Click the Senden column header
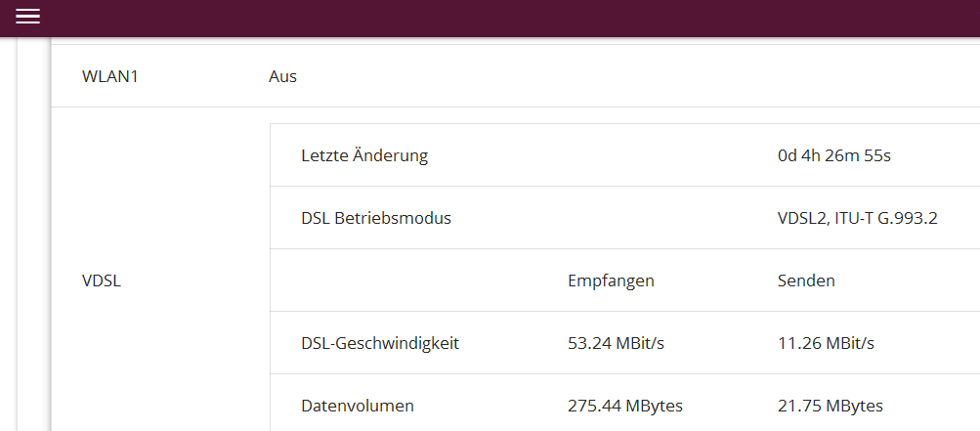980x431 pixels. pyautogui.click(x=806, y=280)
